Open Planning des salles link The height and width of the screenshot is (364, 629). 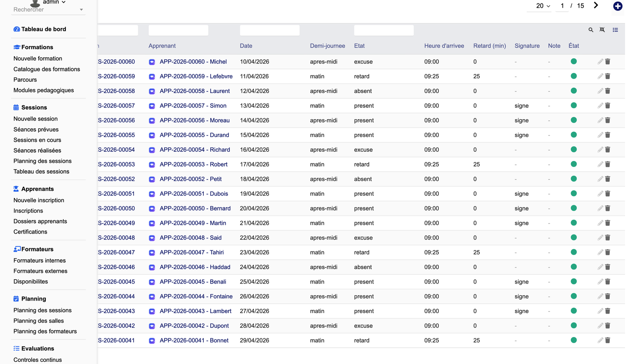39,321
